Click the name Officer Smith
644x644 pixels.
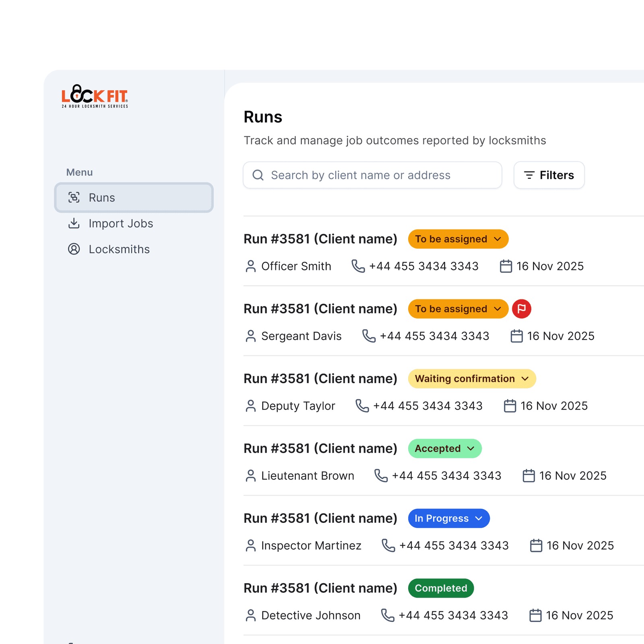(296, 266)
